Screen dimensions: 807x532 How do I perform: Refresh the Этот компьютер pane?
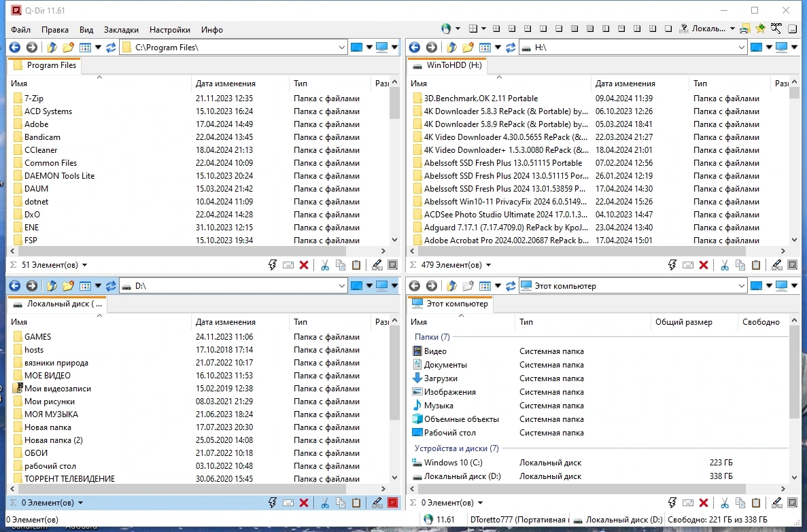(x=511, y=285)
